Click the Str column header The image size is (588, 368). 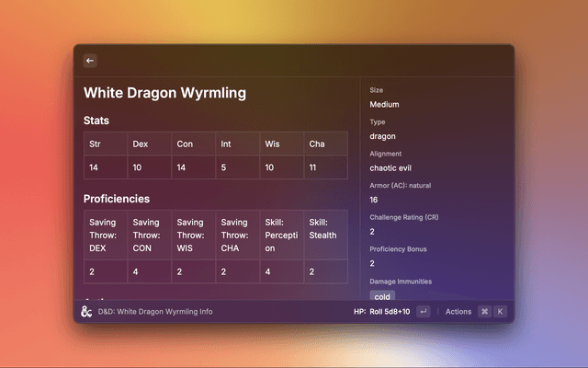coord(95,144)
